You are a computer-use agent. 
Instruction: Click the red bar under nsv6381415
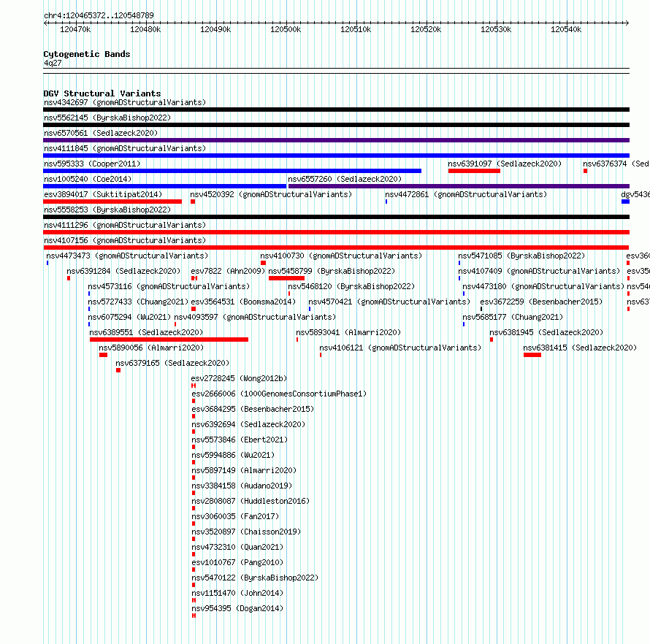(x=532, y=355)
